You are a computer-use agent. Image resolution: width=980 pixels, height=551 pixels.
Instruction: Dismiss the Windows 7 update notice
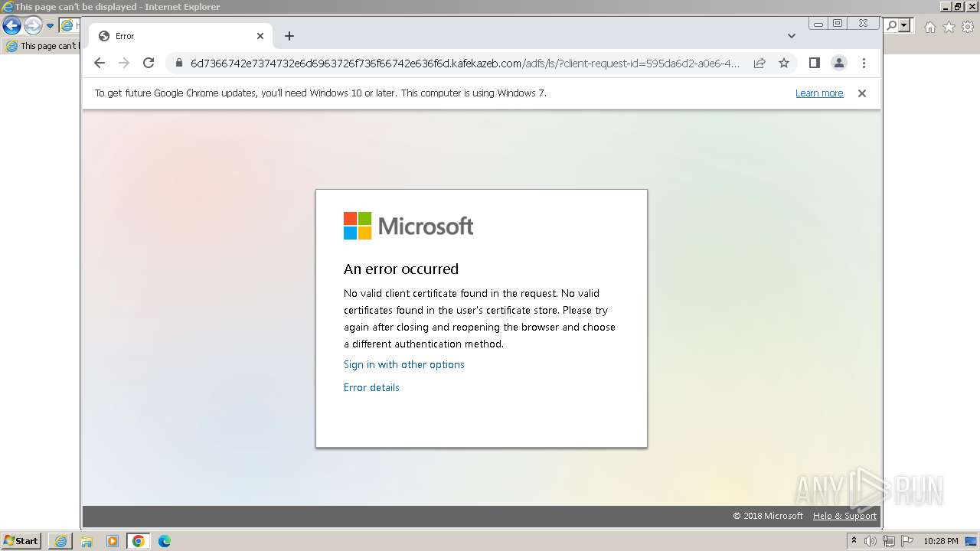(x=862, y=93)
